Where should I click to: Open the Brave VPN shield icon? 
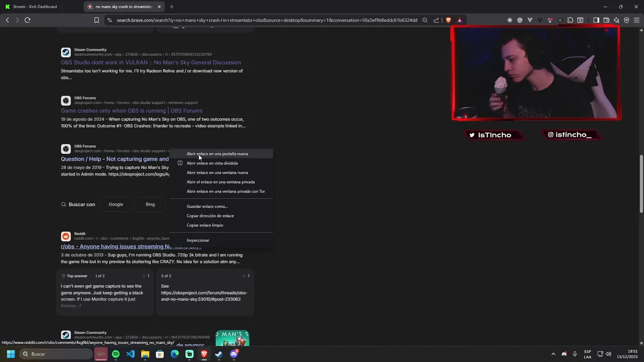pyautogui.click(x=626, y=20)
